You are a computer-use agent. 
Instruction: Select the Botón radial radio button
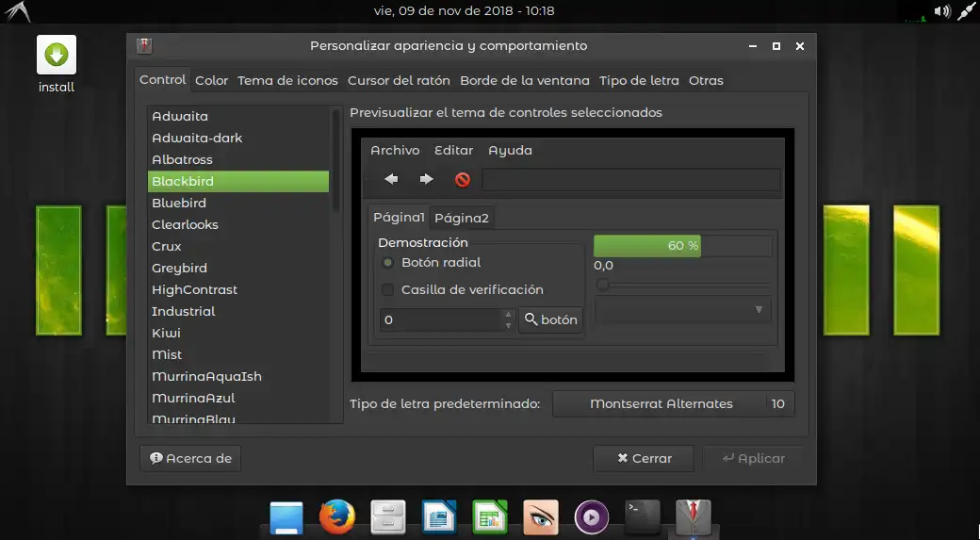[388, 263]
